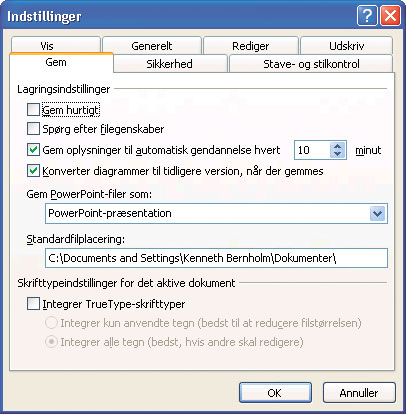Screen dimensions: 406x415
Task: Enable the Gem hurtigt checkbox
Action: pyautogui.click(x=33, y=110)
